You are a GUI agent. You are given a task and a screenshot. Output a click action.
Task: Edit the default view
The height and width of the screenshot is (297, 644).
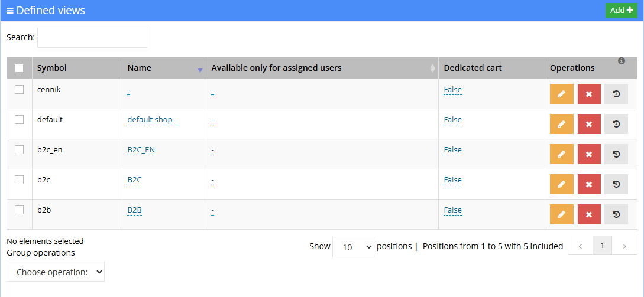click(561, 124)
